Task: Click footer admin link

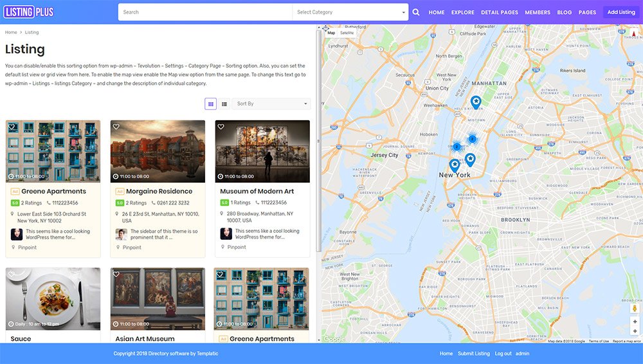Action: tap(522, 353)
